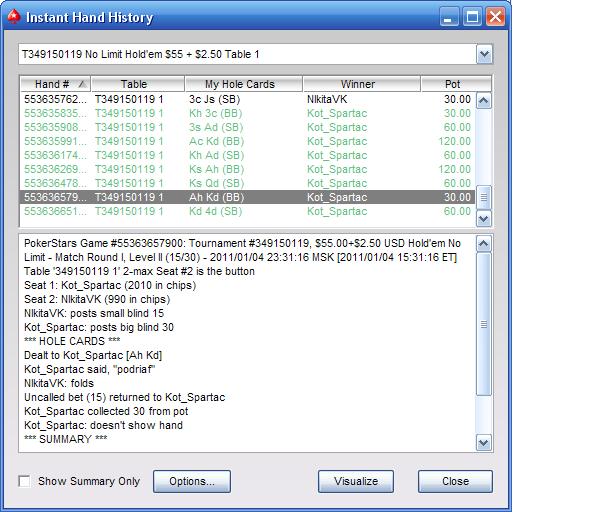Select hand 553635991 with Ac Kd

click(247, 141)
